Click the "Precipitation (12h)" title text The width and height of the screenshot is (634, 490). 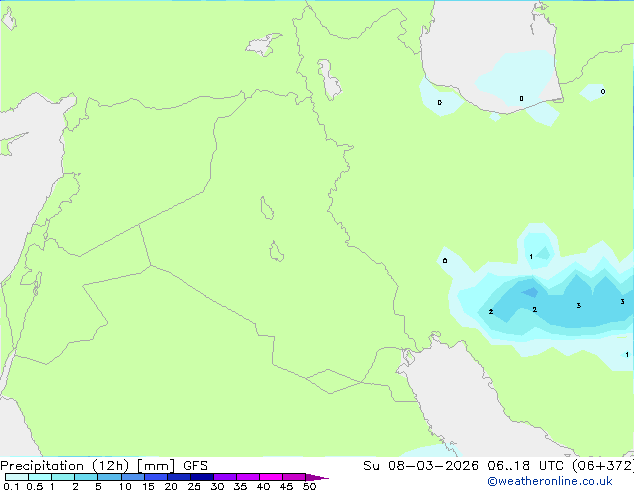pos(64,466)
